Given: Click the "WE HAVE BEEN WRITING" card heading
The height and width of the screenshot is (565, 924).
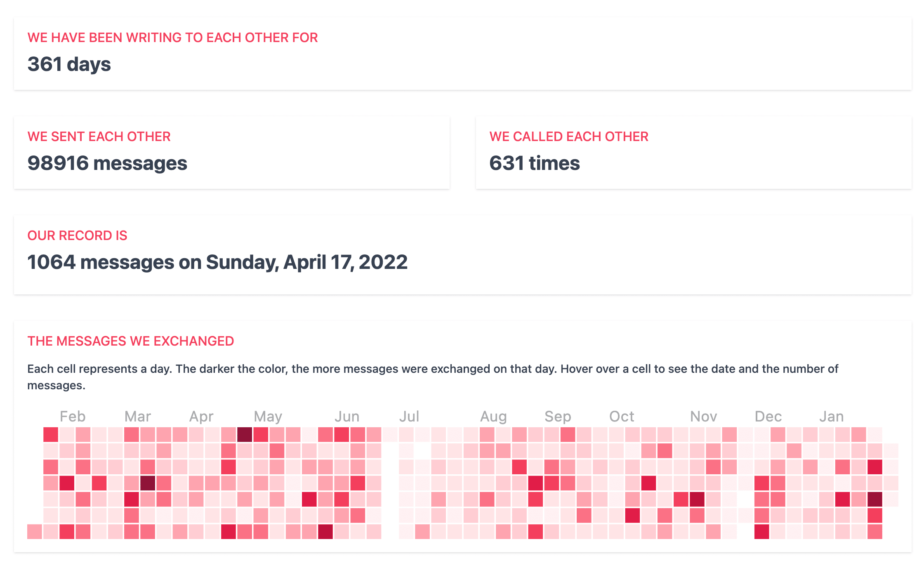Looking at the screenshot, I should point(172,38).
